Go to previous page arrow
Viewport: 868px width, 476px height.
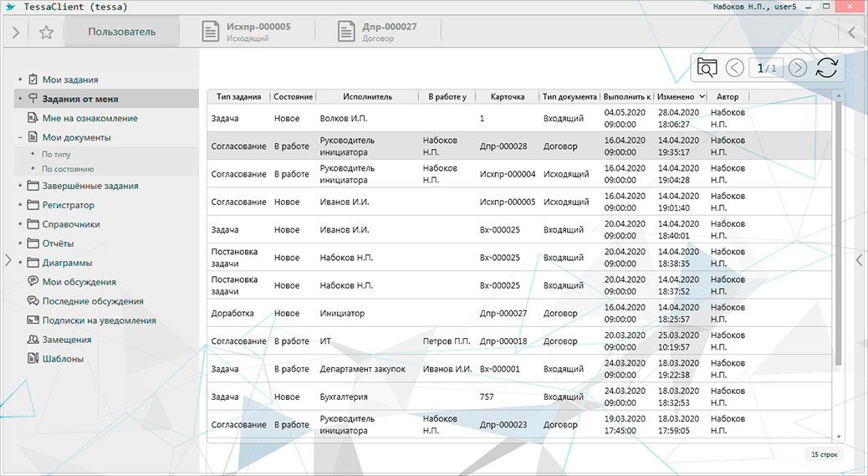coord(734,69)
